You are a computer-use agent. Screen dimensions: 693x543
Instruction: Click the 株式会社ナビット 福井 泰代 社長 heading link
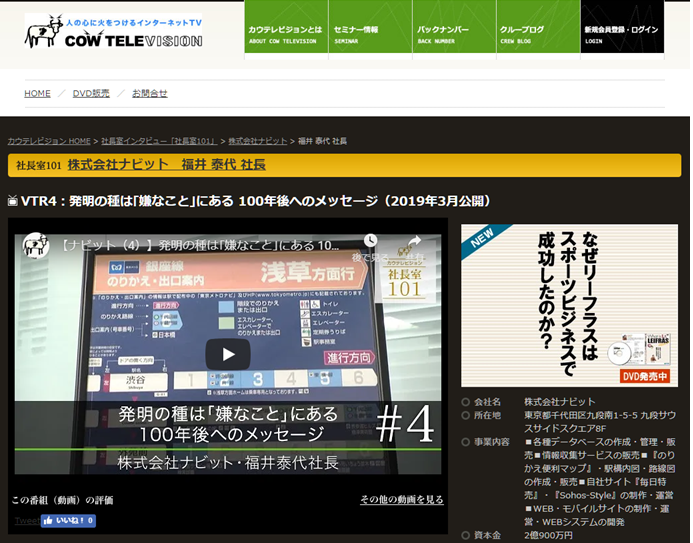point(167,165)
